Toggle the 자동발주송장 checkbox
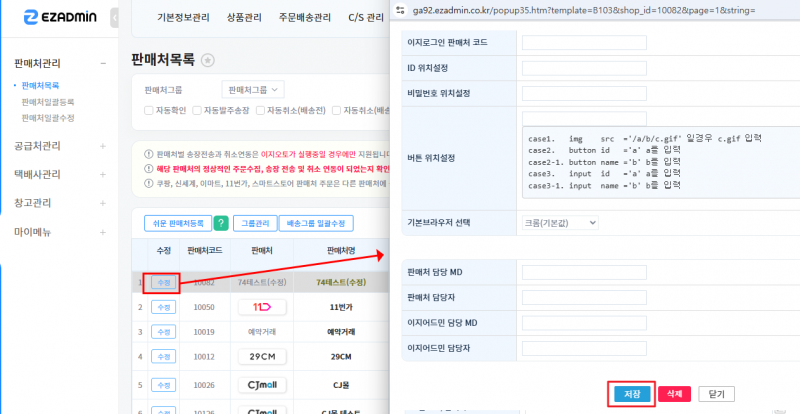The height and width of the screenshot is (414, 800). 196,110
